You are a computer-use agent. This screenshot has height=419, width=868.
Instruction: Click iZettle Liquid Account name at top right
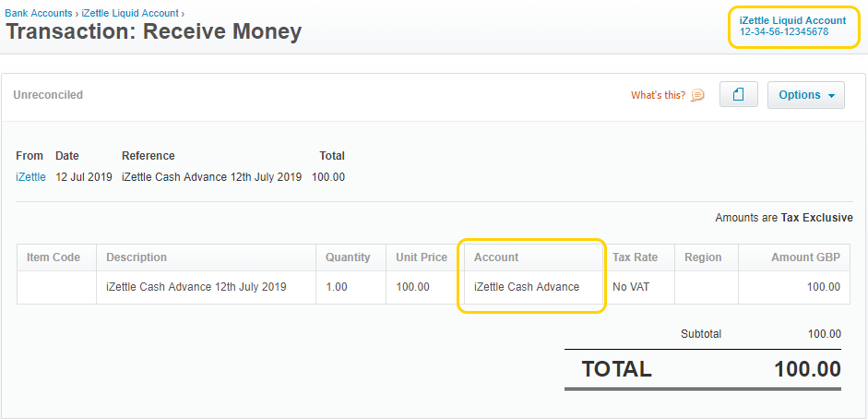(791, 20)
